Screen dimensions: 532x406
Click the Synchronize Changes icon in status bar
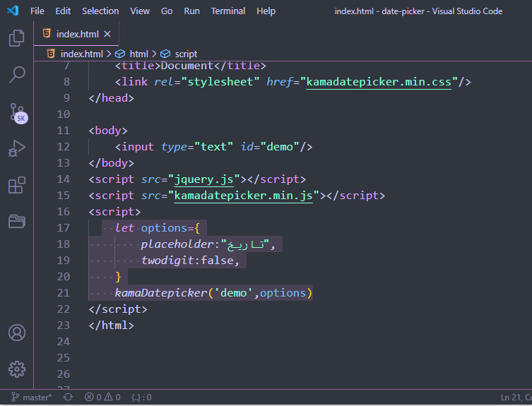pyautogui.click(x=68, y=398)
